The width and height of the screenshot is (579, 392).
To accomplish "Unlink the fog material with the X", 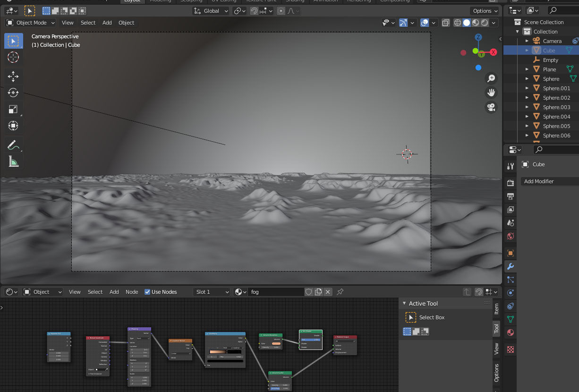I will click(x=328, y=292).
